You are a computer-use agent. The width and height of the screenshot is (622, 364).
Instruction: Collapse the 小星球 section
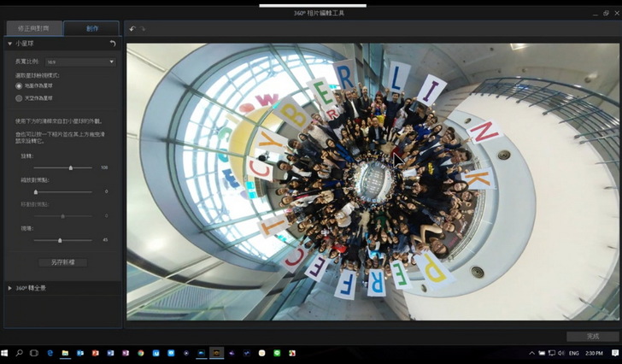tap(9, 44)
